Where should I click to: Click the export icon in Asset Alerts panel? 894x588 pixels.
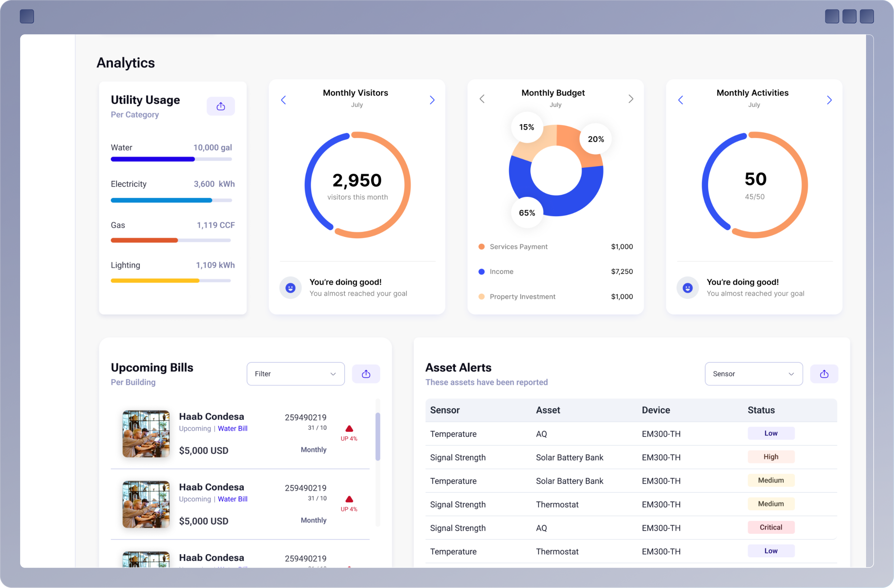pyautogui.click(x=824, y=374)
